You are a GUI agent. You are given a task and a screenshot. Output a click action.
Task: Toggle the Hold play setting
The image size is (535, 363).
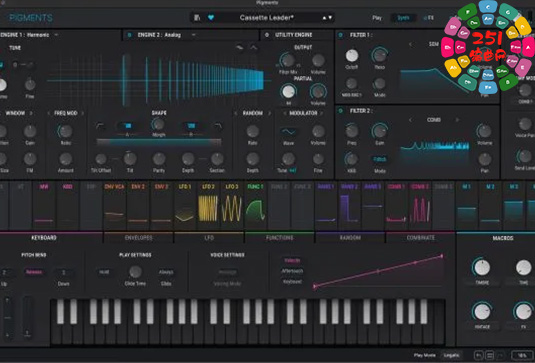click(104, 272)
